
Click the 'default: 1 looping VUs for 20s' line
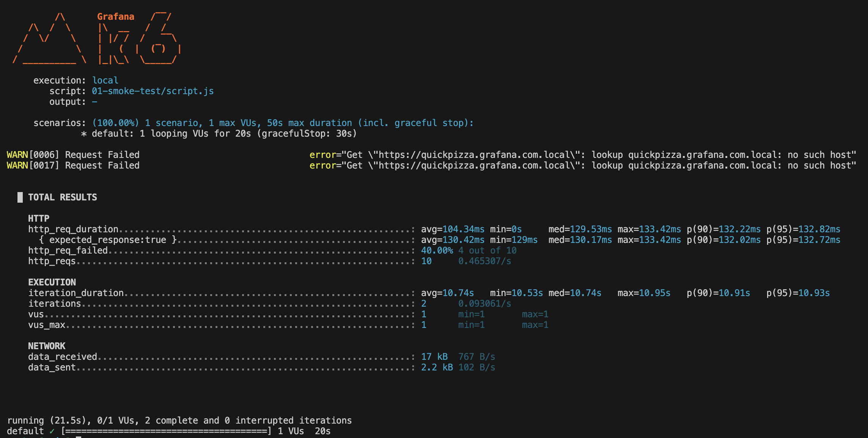tap(219, 134)
